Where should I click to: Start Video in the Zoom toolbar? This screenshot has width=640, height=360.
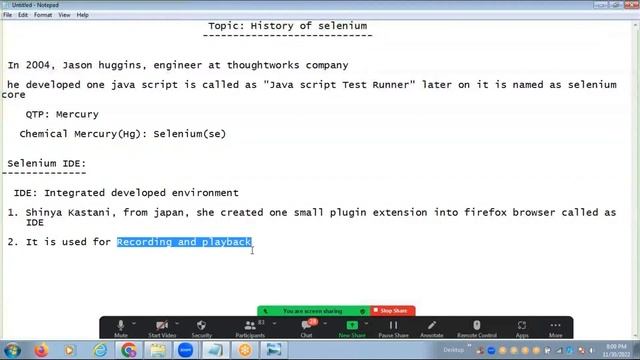162,328
